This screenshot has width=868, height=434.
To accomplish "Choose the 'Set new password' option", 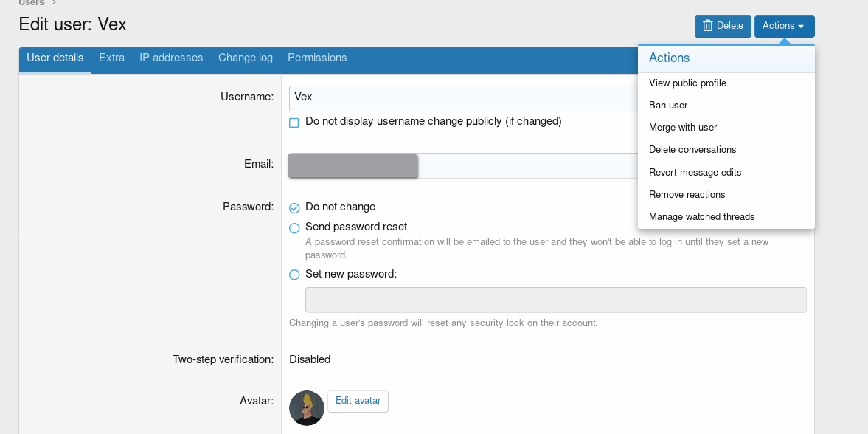I will click(x=295, y=275).
